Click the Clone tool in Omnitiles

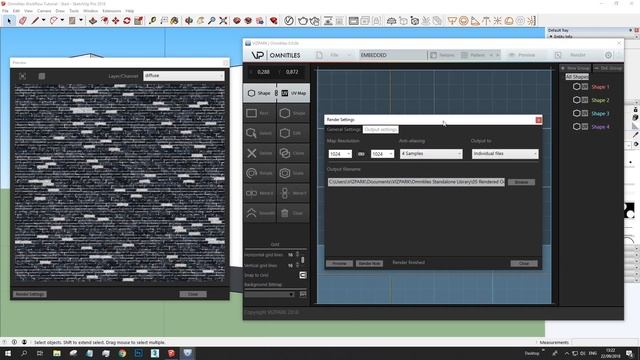[293, 153]
